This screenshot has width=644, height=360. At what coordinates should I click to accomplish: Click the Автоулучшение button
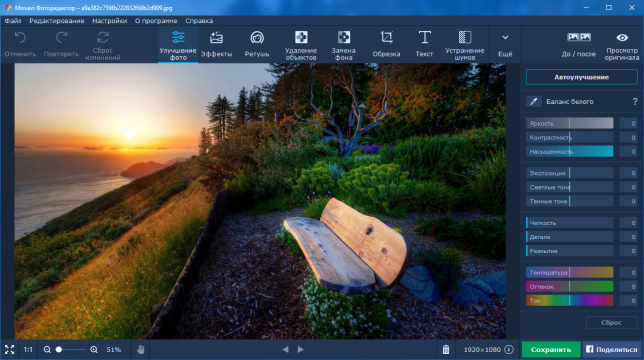pyautogui.click(x=582, y=77)
